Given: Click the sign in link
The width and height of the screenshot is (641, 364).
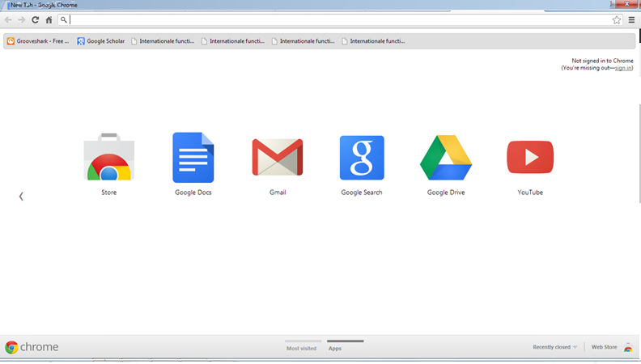Looking at the screenshot, I should (x=623, y=68).
